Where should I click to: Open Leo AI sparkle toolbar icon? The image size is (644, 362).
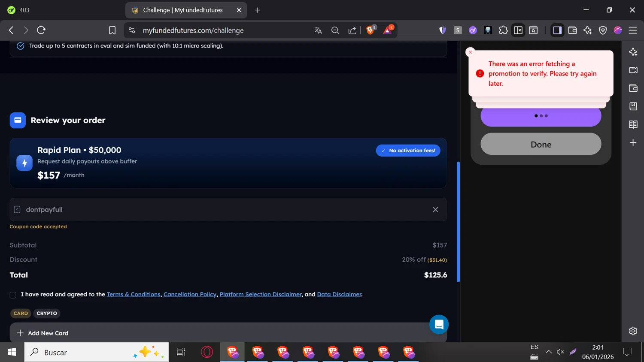(587, 30)
